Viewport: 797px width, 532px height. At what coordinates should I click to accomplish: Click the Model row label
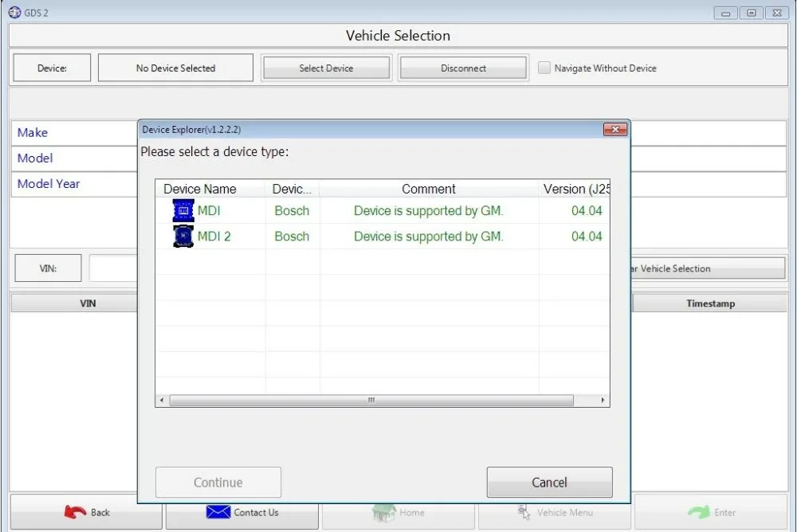[35, 158]
